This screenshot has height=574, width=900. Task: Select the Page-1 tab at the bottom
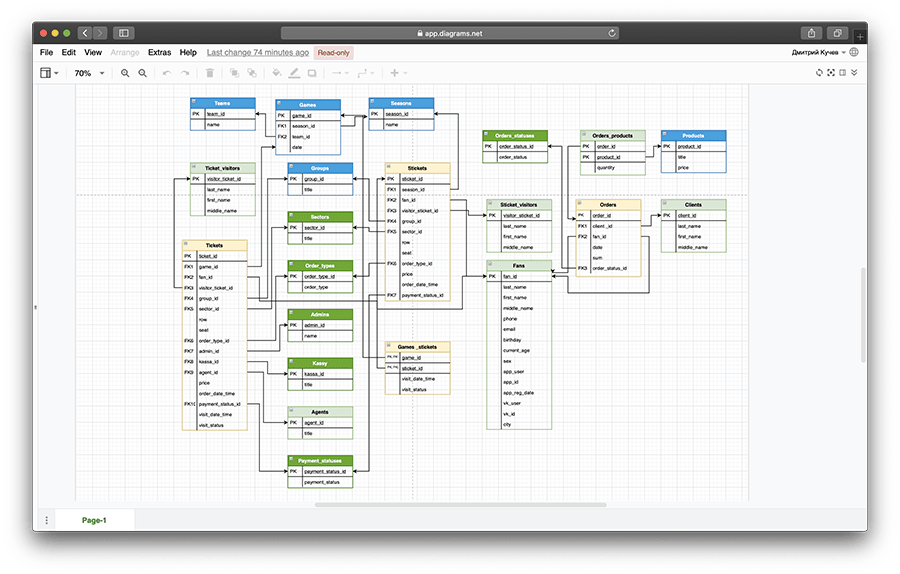click(94, 520)
